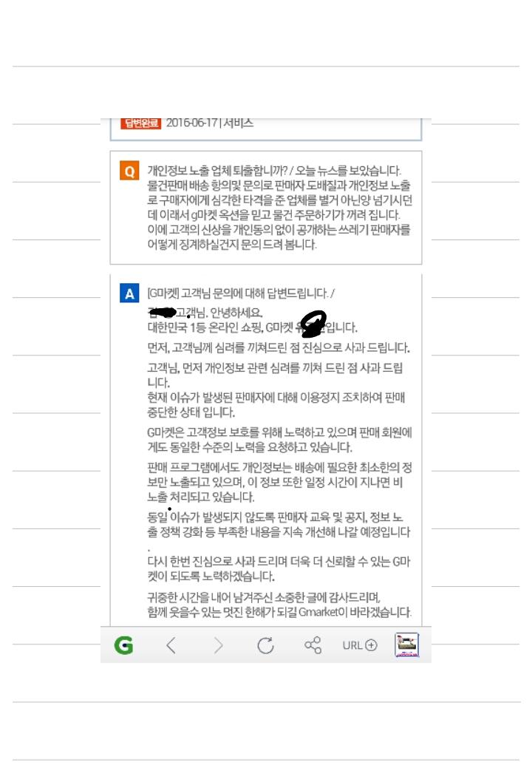Screen dimensions: 532x779
Task: Go back with the left arrow icon
Action: tap(171, 645)
